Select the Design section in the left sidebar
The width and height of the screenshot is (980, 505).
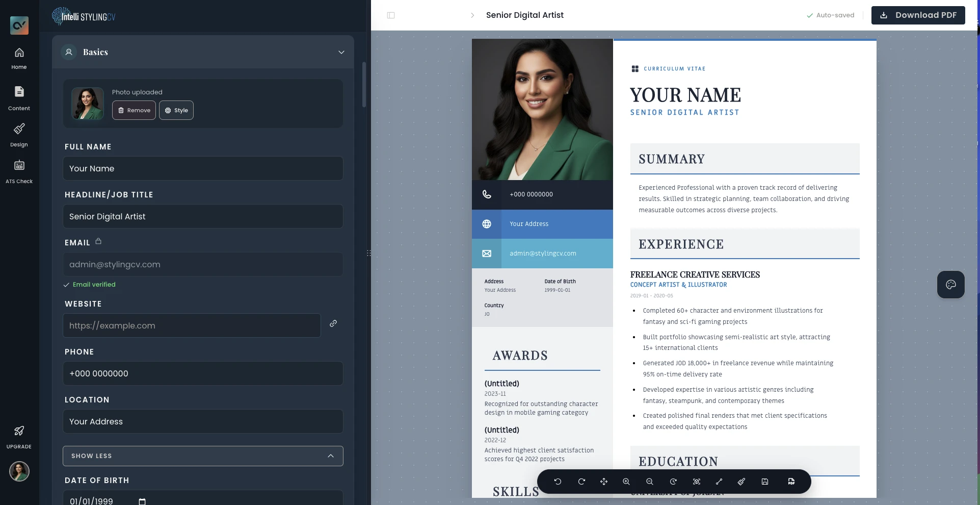pyautogui.click(x=19, y=134)
